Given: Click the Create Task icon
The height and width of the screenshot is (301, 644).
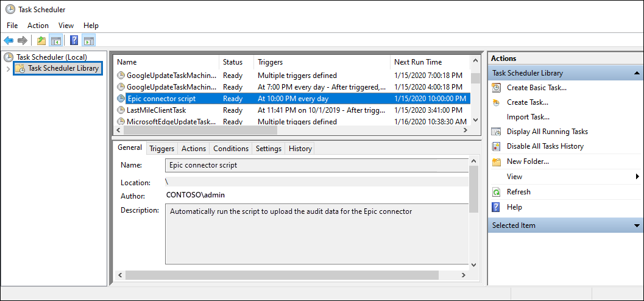Looking at the screenshot, I should click(x=497, y=102).
